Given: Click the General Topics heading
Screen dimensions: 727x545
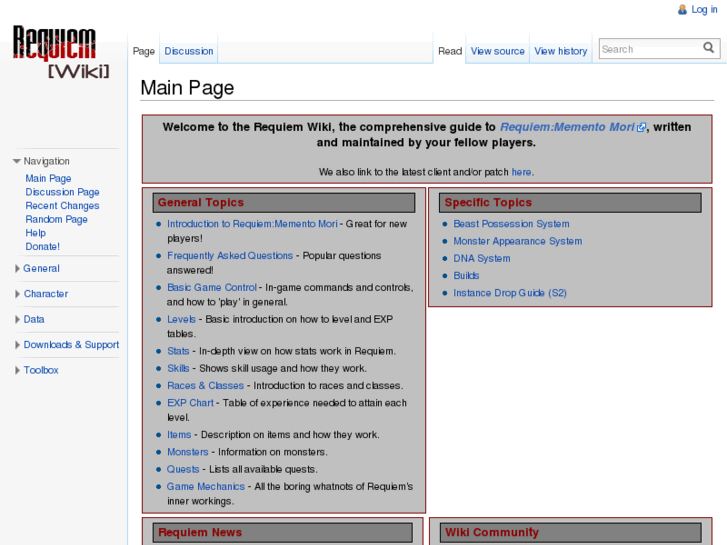Looking at the screenshot, I should click(201, 203).
